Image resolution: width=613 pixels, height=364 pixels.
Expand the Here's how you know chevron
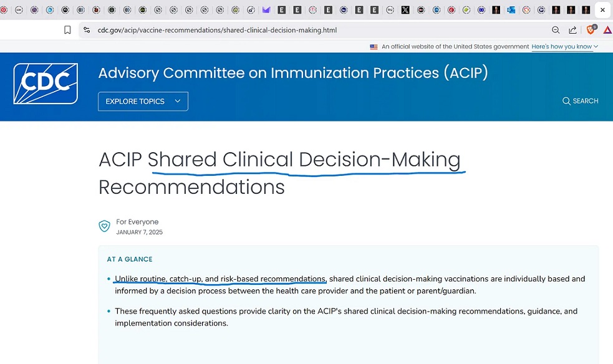pyautogui.click(x=596, y=47)
